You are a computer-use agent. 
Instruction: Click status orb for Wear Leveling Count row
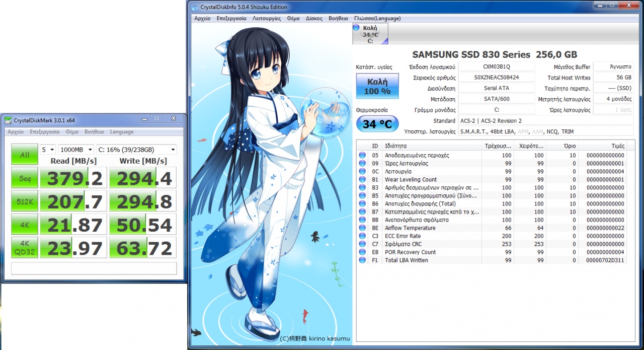click(362, 179)
